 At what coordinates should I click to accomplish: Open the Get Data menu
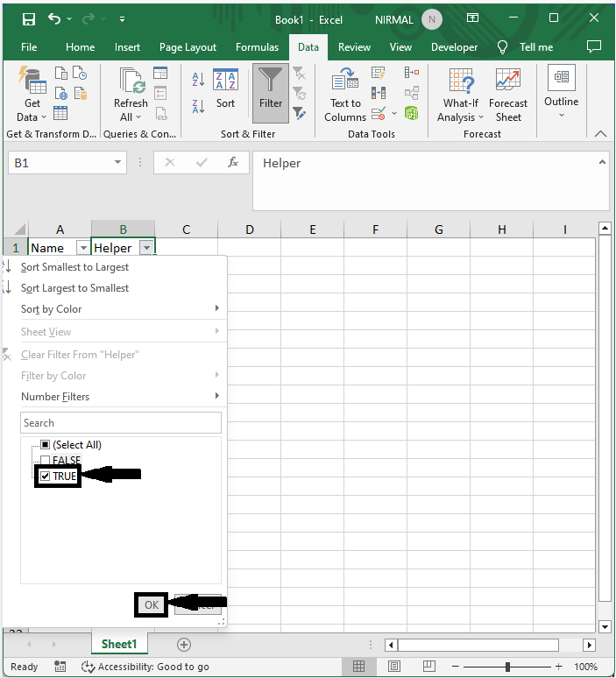tap(32, 95)
